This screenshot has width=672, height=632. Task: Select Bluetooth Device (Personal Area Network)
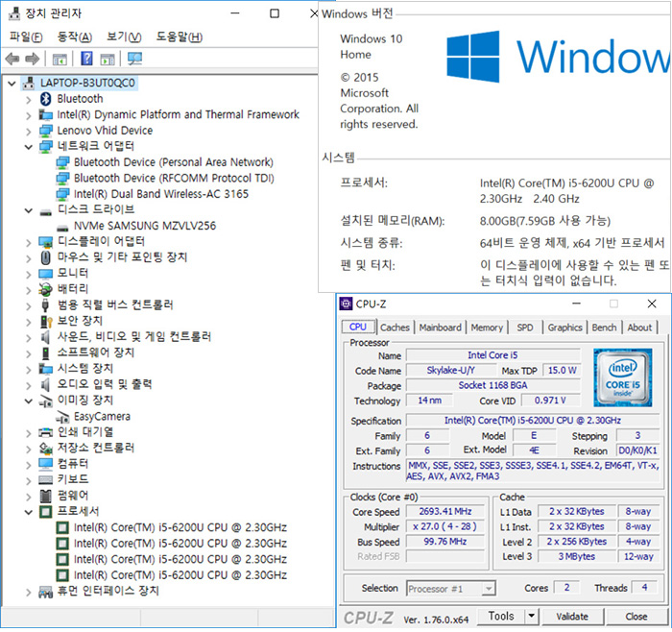(174, 162)
